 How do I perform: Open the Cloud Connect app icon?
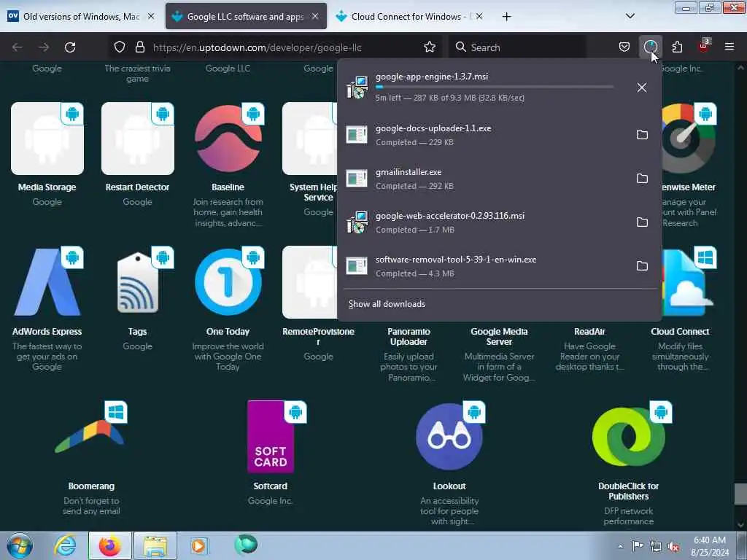pos(687,284)
